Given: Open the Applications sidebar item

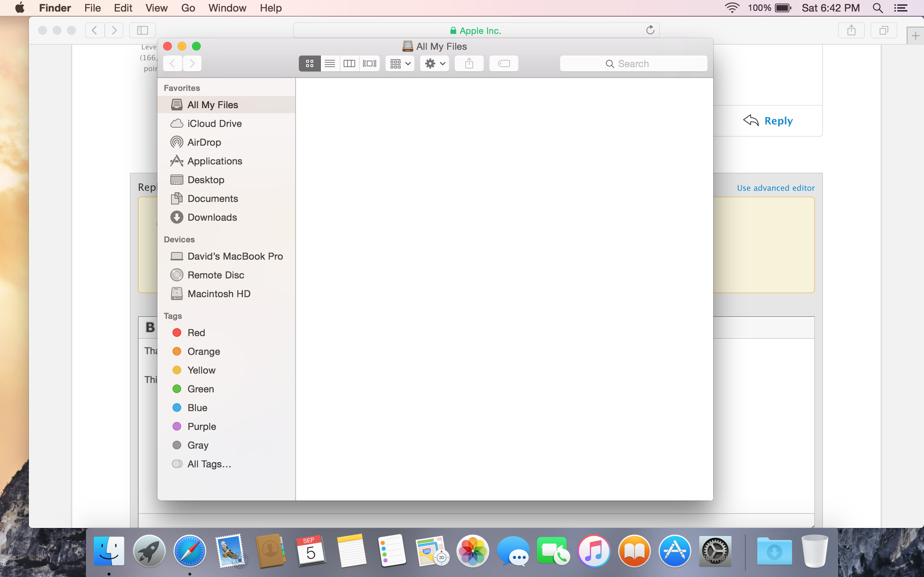Looking at the screenshot, I should (x=215, y=161).
